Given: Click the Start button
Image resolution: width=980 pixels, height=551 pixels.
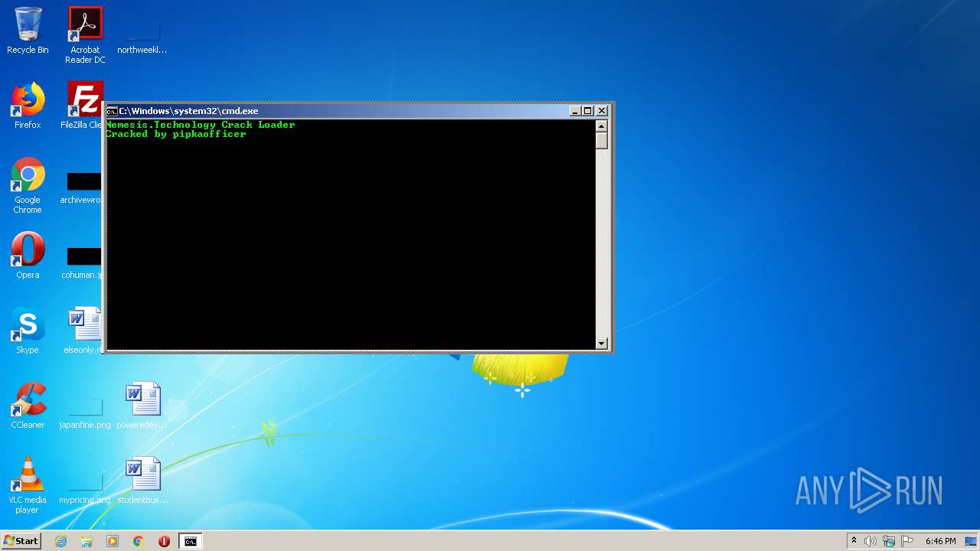Looking at the screenshot, I should click(21, 541).
